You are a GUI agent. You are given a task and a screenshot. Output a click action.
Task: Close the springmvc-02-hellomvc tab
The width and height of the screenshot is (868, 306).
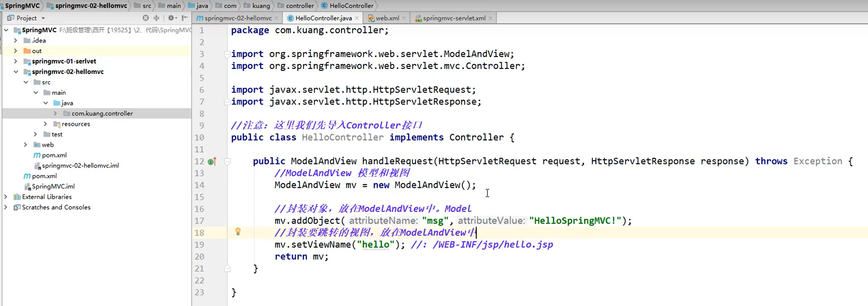276,18
